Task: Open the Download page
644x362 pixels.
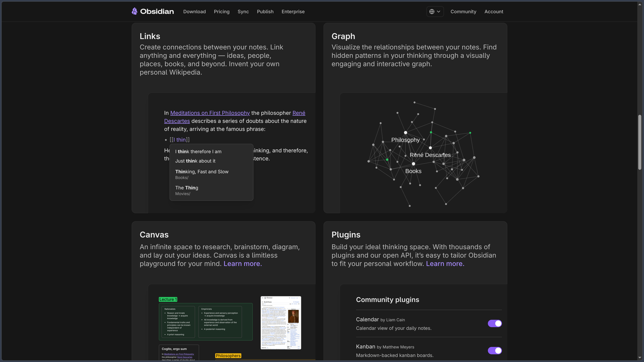Action: point(195,12)
